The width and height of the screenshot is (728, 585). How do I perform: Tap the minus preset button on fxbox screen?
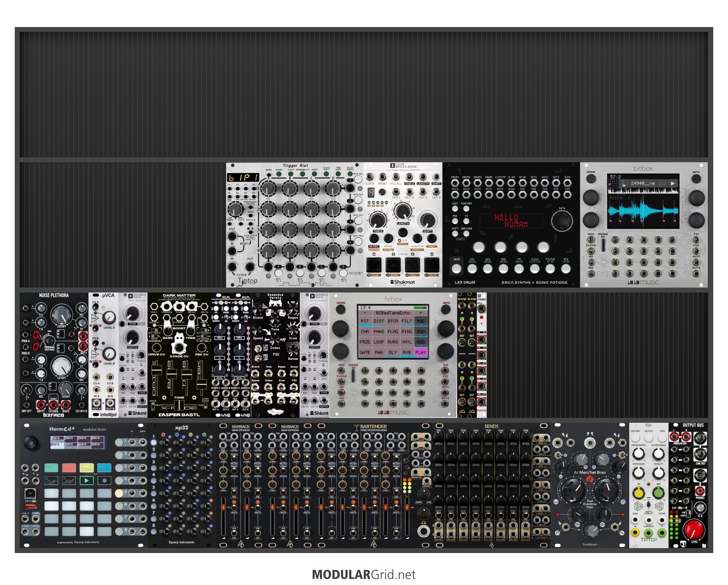click(x=365, y=313)
